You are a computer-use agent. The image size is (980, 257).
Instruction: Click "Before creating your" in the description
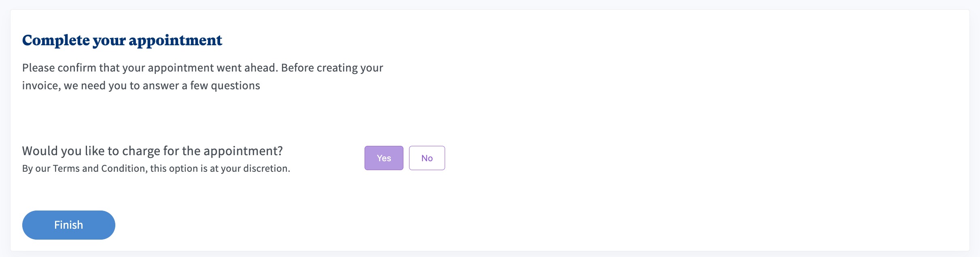[332, 68]
